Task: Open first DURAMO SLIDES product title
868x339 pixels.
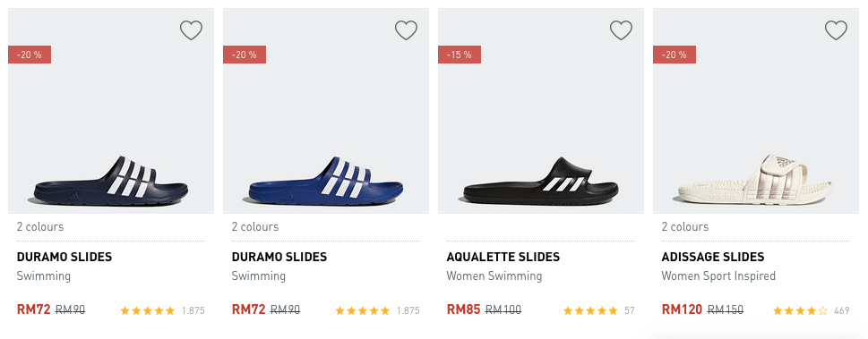Action: click(x=64, y=257)
